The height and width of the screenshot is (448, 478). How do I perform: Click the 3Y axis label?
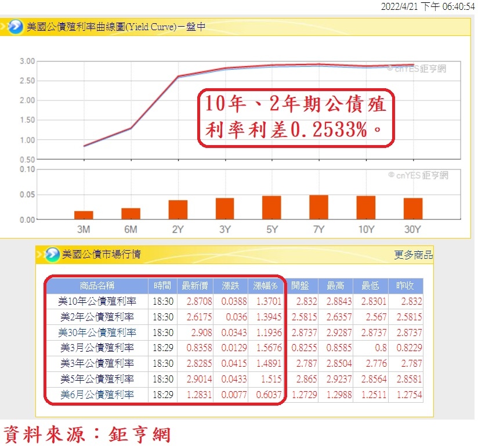pyautogui.click(x=225, y=229)
